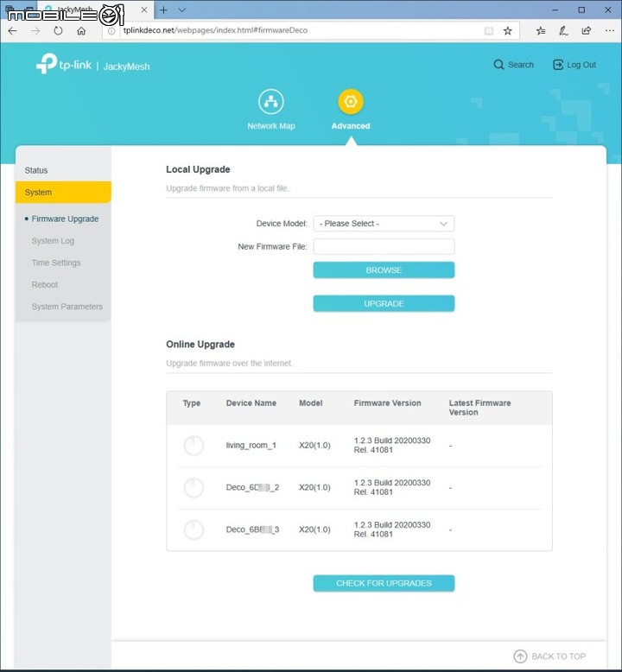Click the Latest Firmware Version column header
The width and height of the screenshot is (622, 672).
coord(479,408)
